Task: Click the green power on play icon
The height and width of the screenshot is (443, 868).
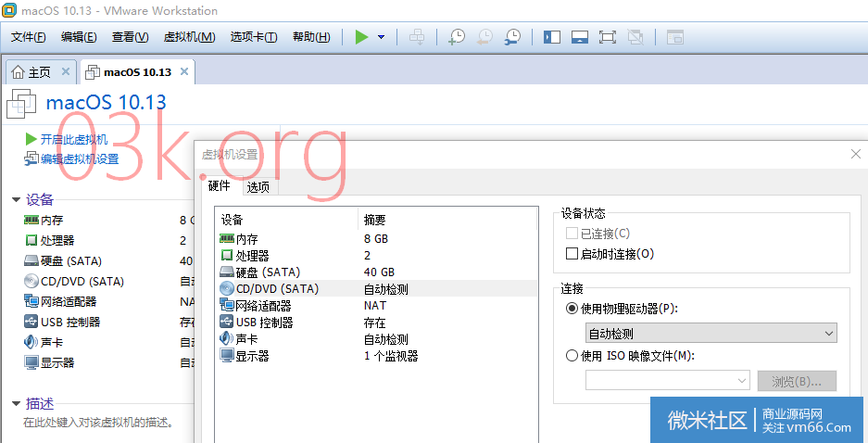Action: click(362, 37)
